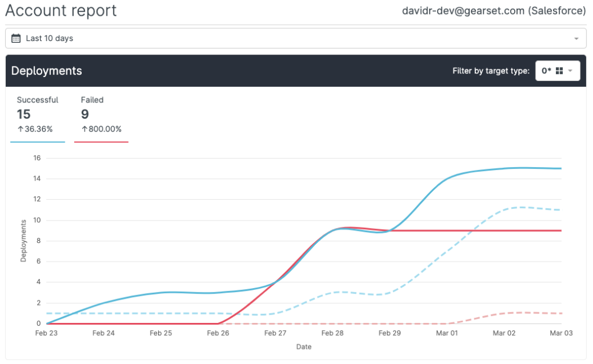Open the Last 10 days date range dropdown
Image resolution: width=593 pixels, height=364 pixels.
(x=49, y=38)
